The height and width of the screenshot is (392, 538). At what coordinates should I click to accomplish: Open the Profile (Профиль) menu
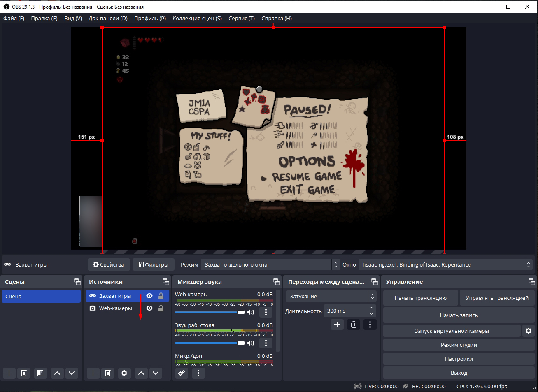(x=150, y=18)
